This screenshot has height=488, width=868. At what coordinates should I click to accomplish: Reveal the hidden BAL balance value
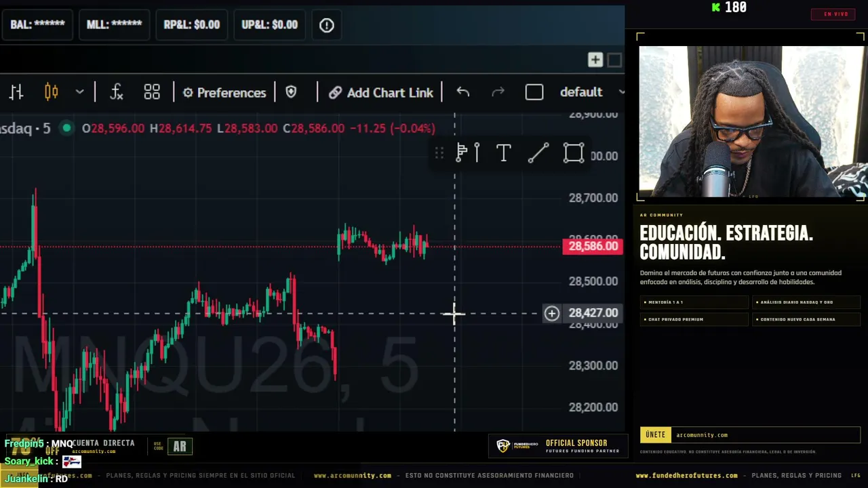click(38, 25)
